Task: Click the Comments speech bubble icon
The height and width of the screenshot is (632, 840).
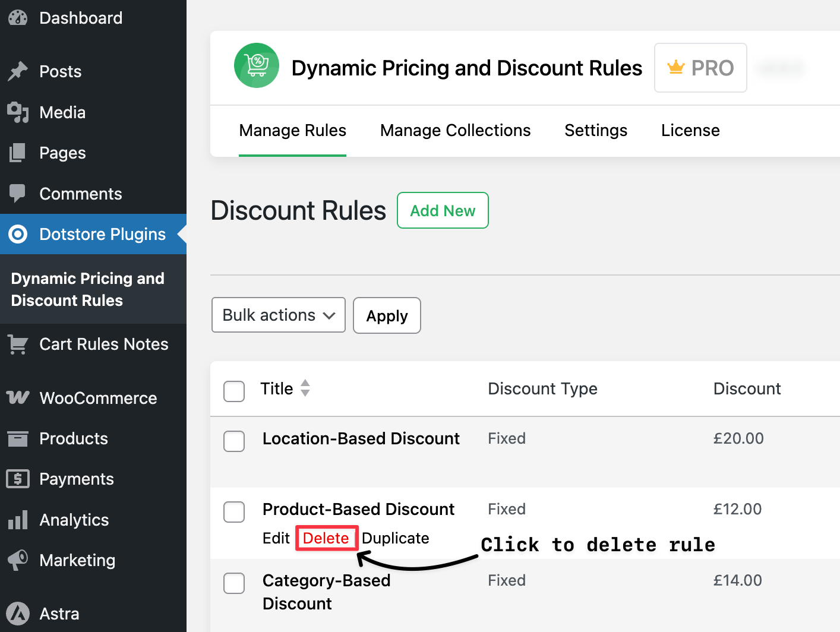Action: tap(18, 194)
